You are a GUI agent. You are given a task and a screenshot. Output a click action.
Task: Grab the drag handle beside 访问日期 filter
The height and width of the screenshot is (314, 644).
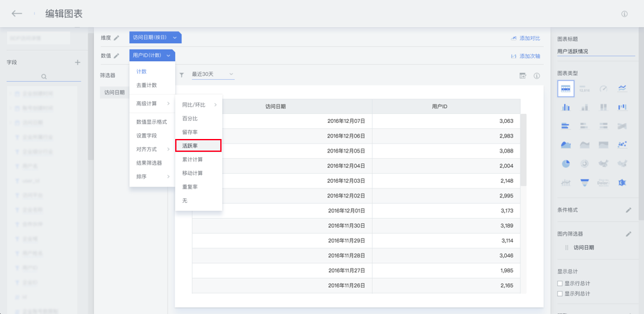click(x=567, y=248)
